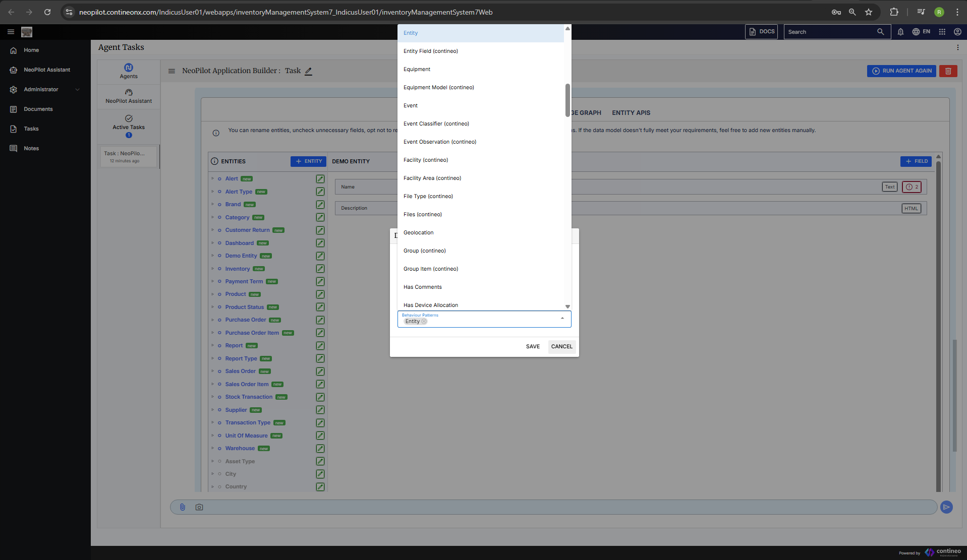Expand the Report entity tree row
Image resolution: width=967 pixels, height=560 pixels.
(212, 345)
